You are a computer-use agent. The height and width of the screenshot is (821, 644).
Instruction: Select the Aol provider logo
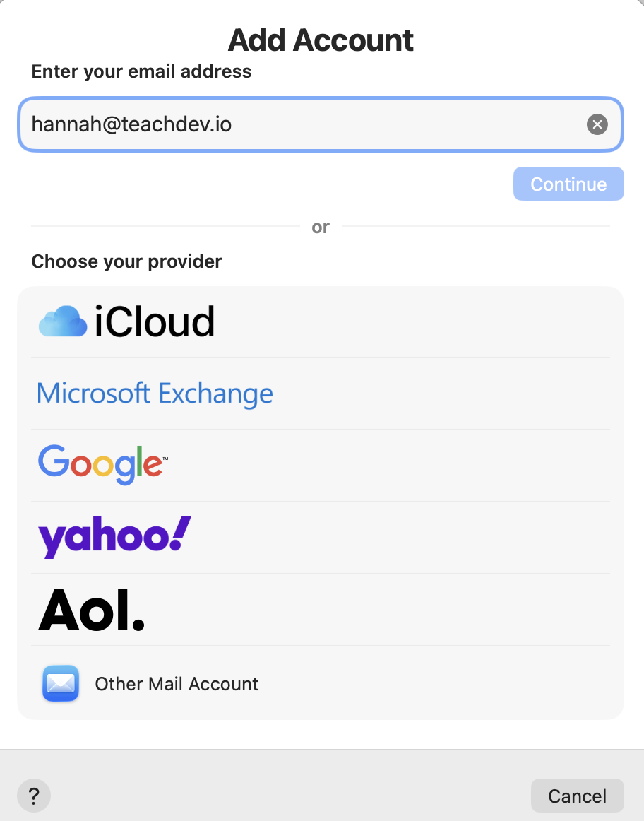tap(91, 609)
